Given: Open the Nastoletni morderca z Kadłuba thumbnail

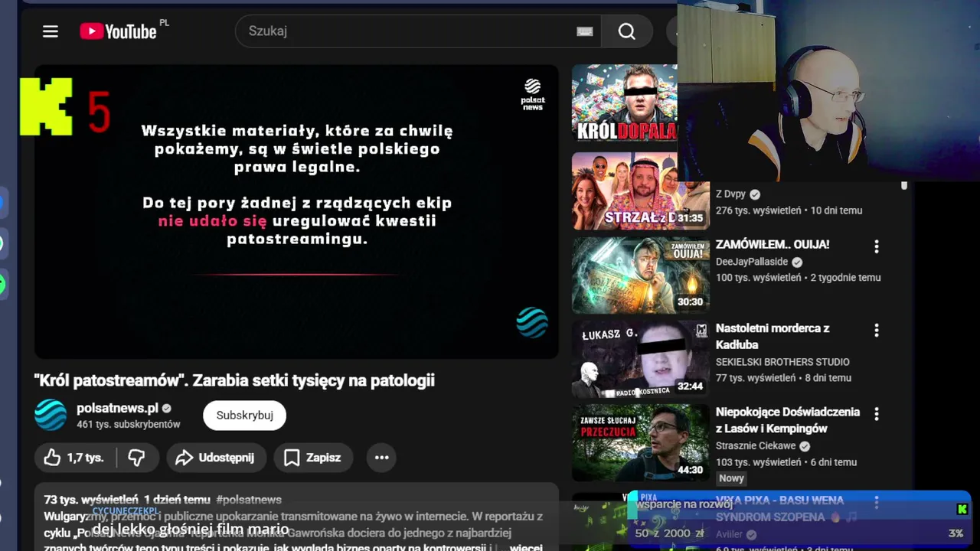Looking at the screenshot, I should [x=640, y=359].
